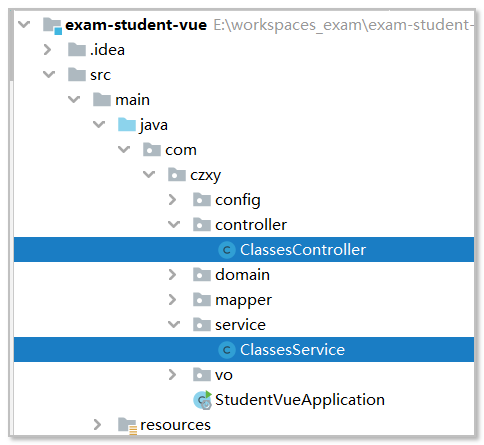The height and width of the screenshot is (445, 484).
Task: Collapse the service package arrow
Action: [x=174, y=325]
